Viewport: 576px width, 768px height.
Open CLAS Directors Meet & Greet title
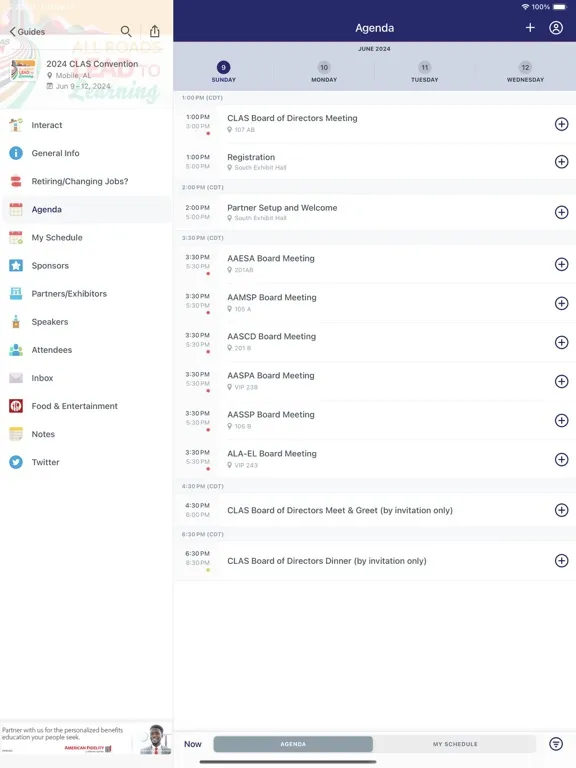[x=340, y=510]
